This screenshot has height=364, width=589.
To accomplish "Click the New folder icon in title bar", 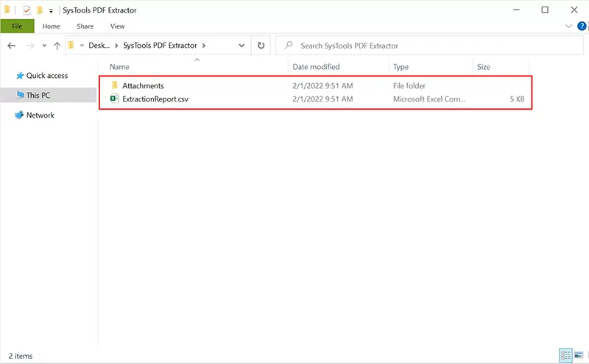I will pyautogui.click(x=40, y=10).
